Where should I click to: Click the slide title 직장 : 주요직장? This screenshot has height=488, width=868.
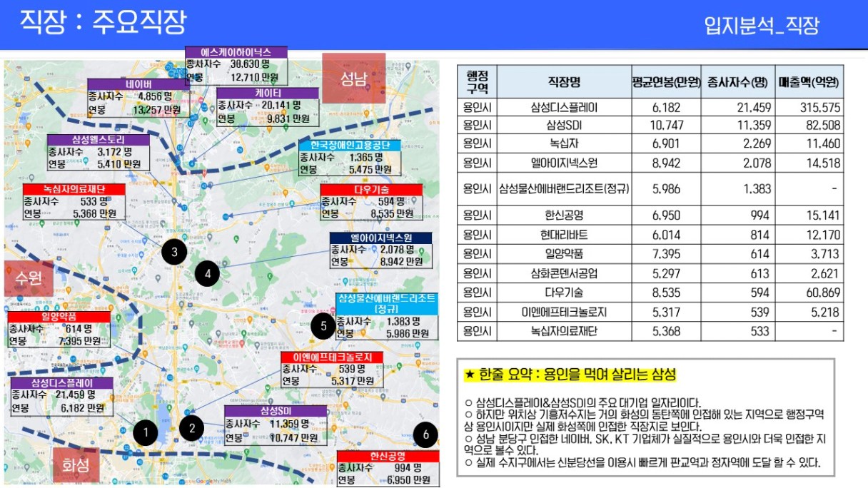pyautogui.click(x=102, y=21)
